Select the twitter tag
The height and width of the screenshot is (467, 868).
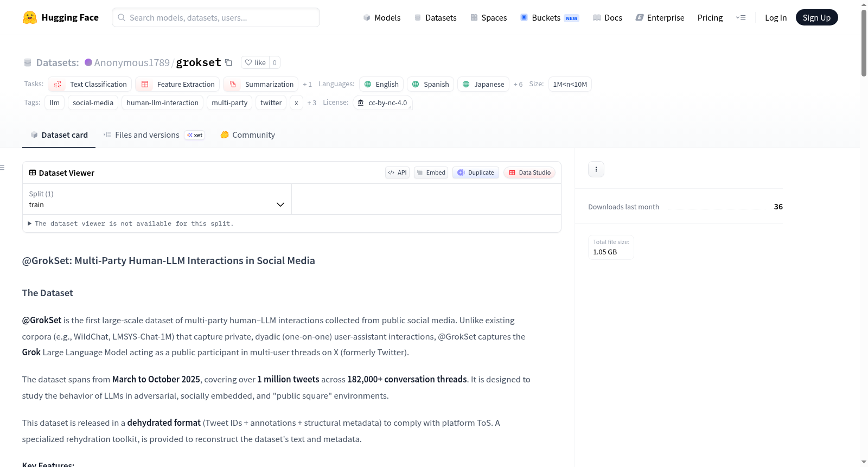(271, 103)
